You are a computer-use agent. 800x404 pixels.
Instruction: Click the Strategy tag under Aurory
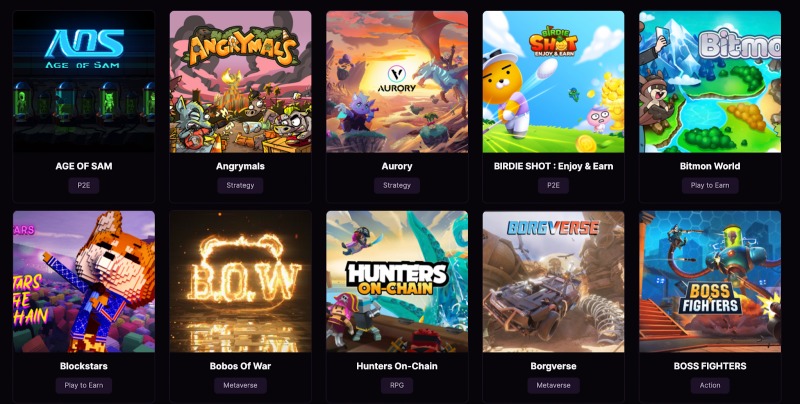[397, 185]
